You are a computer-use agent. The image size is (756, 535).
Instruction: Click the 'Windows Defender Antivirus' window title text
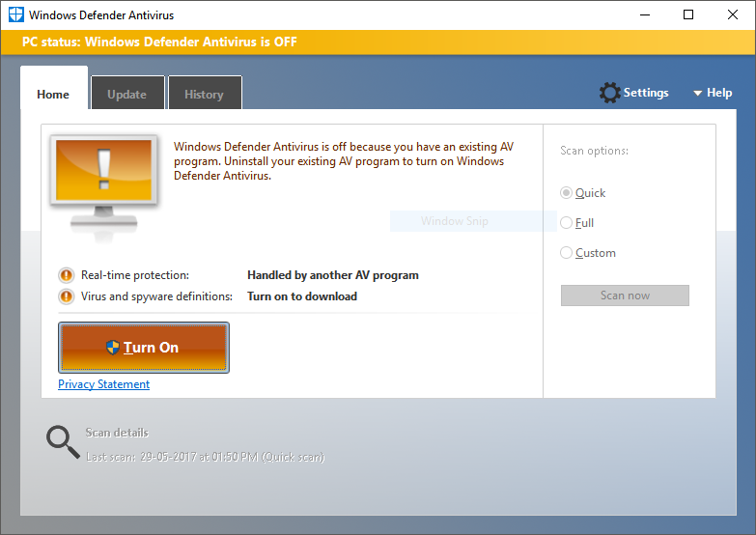coord(101,14)
